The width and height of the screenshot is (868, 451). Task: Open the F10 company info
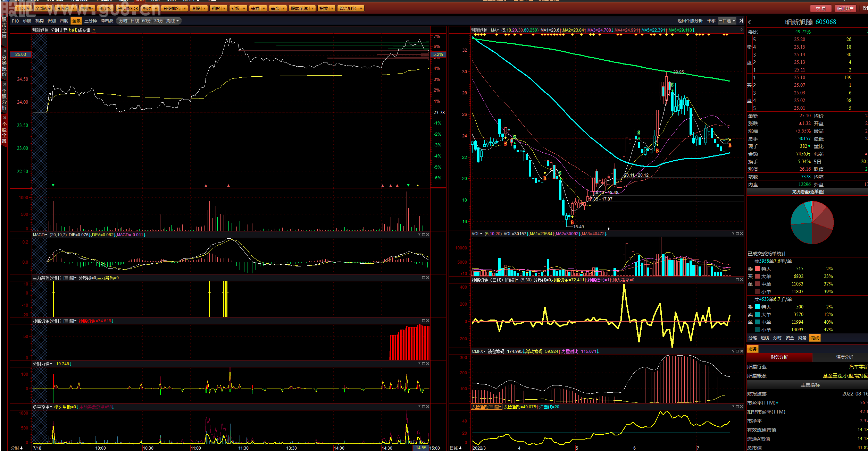(15, 21)
